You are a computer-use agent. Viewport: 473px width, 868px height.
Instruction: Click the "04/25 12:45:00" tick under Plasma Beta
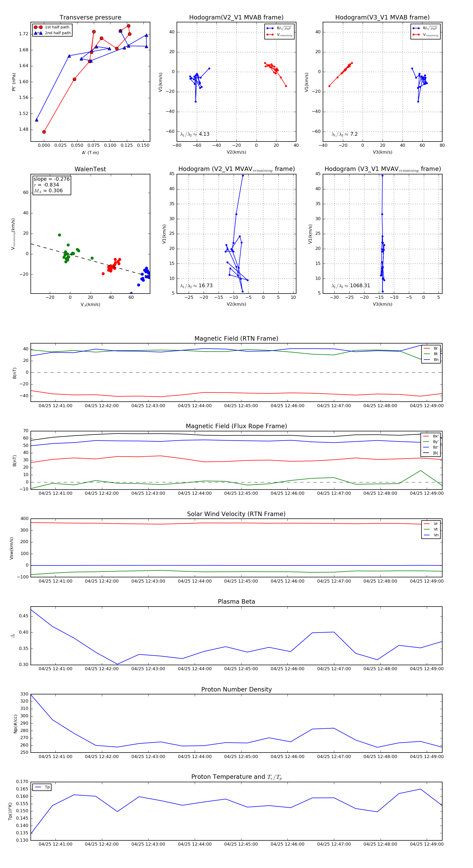pos(241,669)
